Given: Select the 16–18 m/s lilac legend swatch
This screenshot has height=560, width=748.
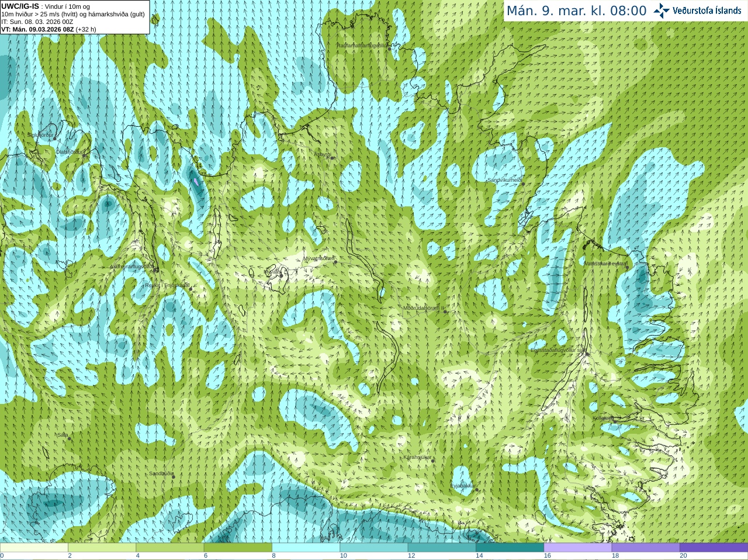Looking at the screenshot, I should [578, 548].
